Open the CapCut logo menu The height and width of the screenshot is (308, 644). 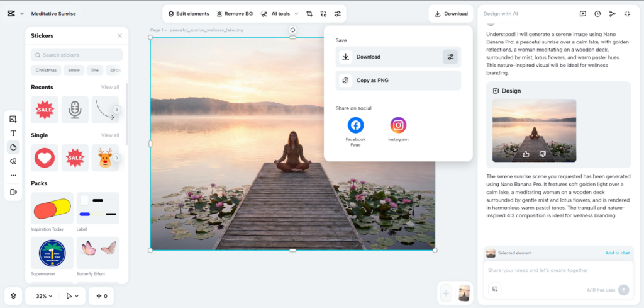[11, 14]
